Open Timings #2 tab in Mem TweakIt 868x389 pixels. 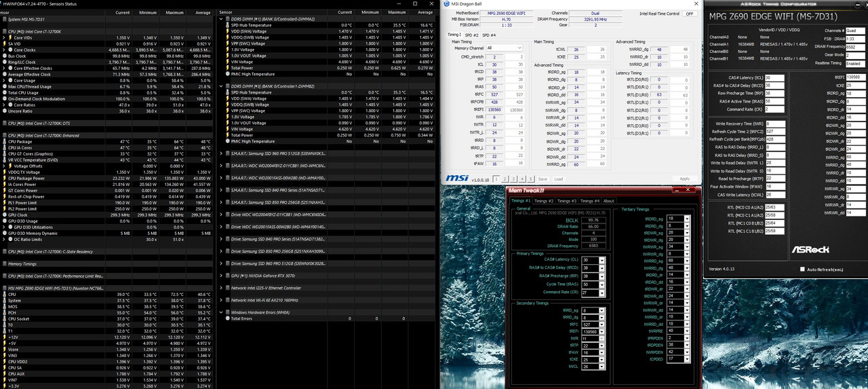pyautogui.click(x=543, y=201)
